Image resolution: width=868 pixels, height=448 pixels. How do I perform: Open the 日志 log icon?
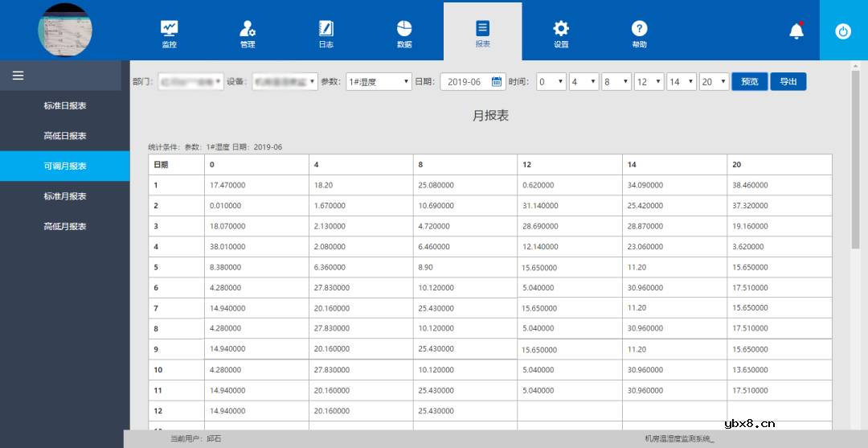pyautogui.click(x=325, y=29)
